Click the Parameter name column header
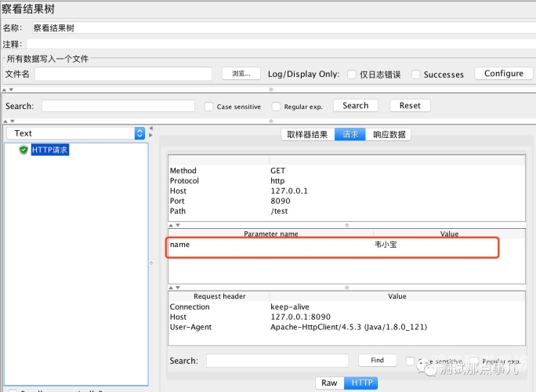The width and height of the screenshot is (536, 392). (x=270, y=234)
